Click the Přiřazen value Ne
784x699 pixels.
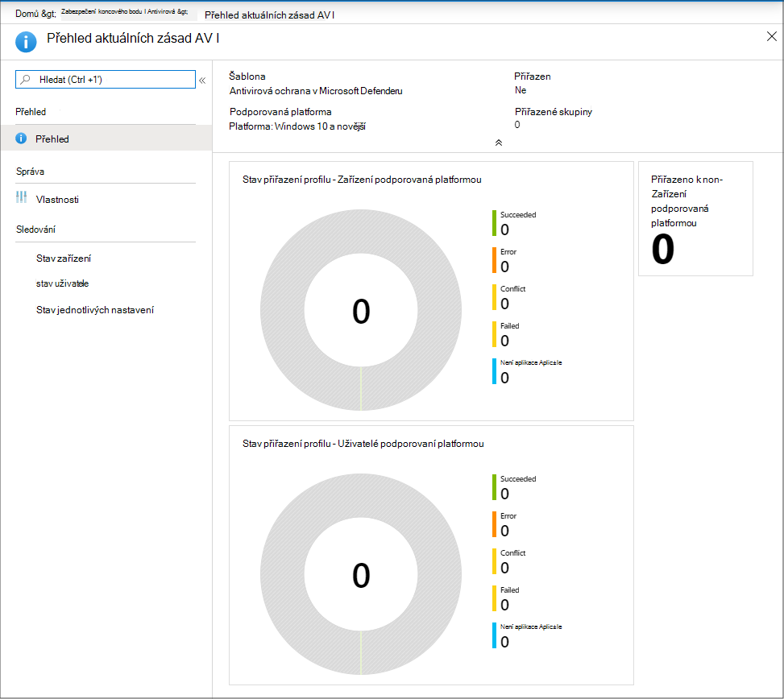click(x=521, y=90)
